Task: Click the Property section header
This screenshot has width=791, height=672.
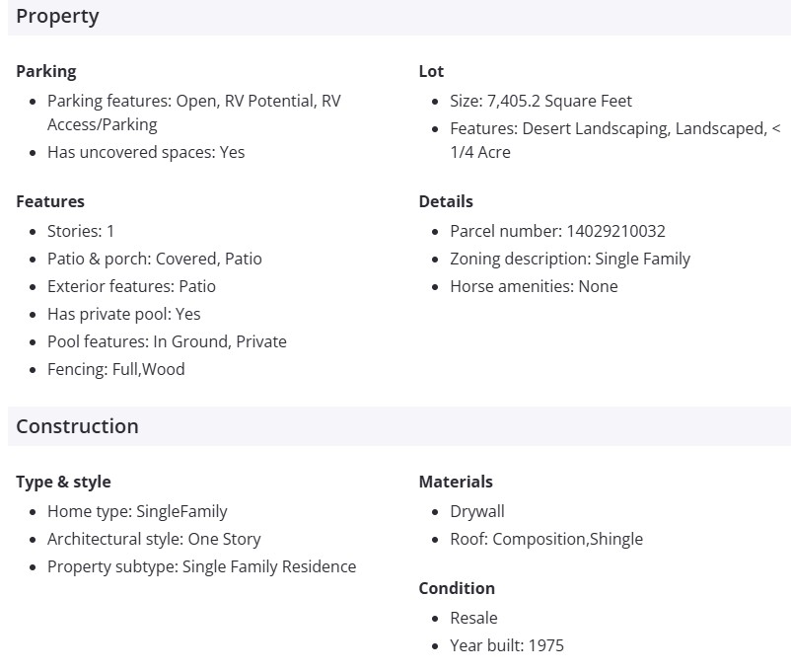Action: tap(57, 17)
